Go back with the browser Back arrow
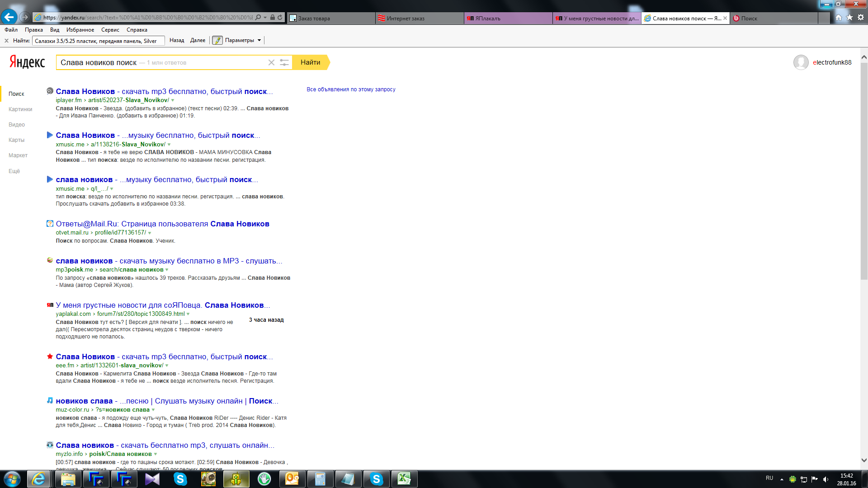Image resolution: width=868 pixels, height=488 pixels. click(9, 17)
